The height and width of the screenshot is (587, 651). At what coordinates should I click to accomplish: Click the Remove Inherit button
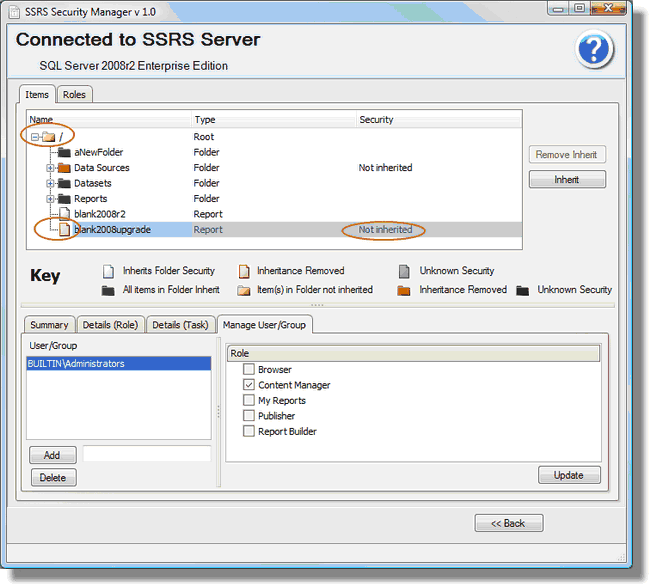(567, 154)
